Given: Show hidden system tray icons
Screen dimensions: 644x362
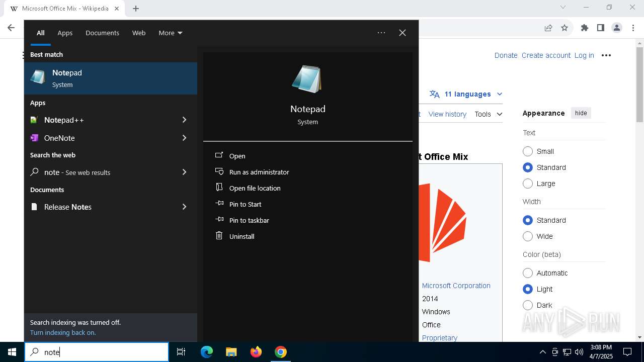Looking at the screenshot, I should coord(542,352).
